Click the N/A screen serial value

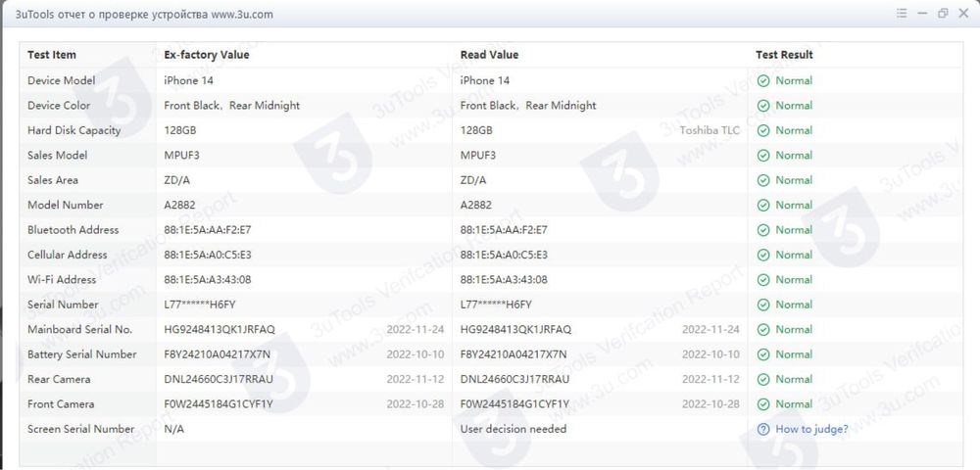[x=173, y=430]
